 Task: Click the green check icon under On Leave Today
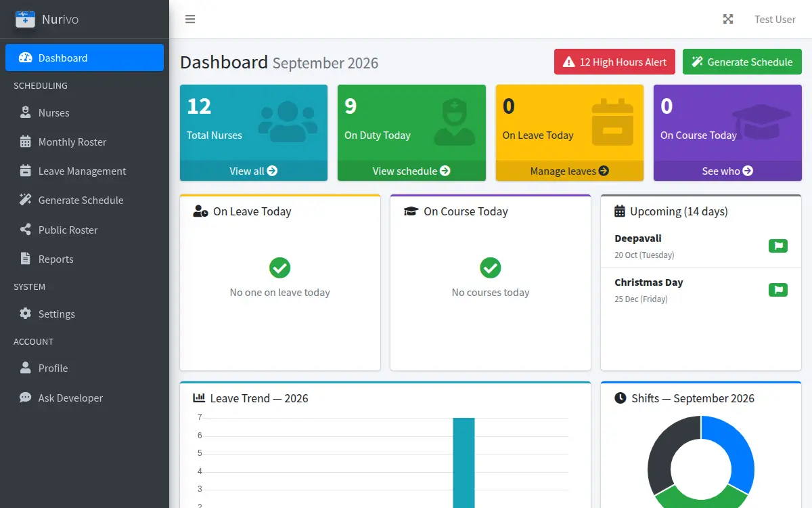coord(279,268)
